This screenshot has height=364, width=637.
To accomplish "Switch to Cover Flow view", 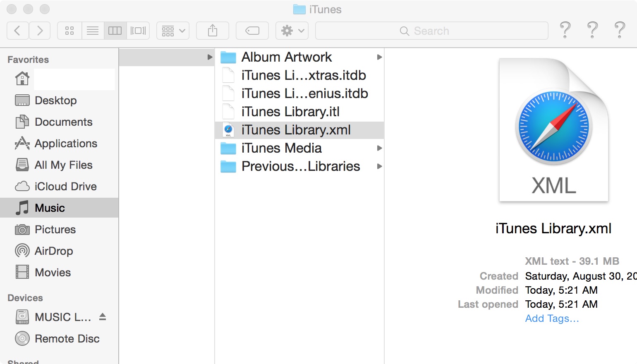I will coord(138,31).
